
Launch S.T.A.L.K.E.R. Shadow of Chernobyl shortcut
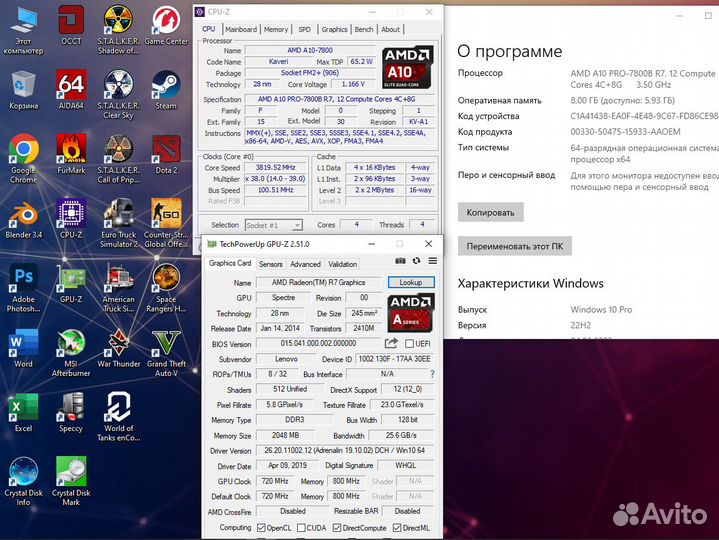click(x=118, y=30)
